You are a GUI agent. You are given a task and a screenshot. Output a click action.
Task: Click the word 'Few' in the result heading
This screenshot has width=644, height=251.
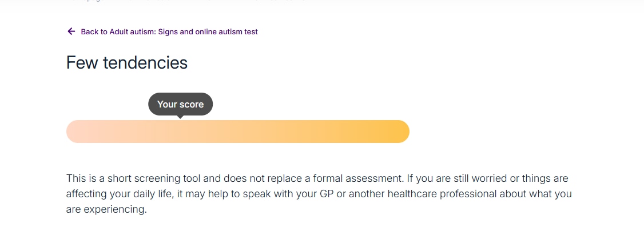pos(82,62)
